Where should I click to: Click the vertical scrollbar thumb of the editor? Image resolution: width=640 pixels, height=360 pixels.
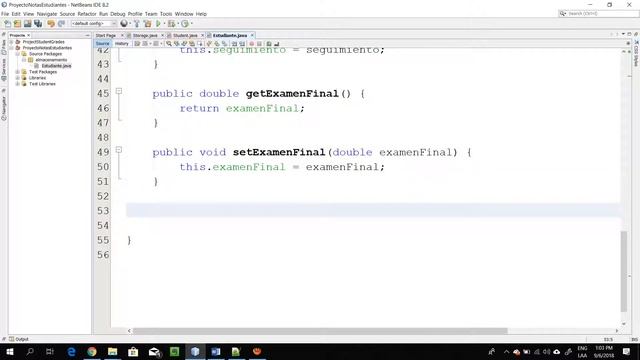tap(624, 271)
